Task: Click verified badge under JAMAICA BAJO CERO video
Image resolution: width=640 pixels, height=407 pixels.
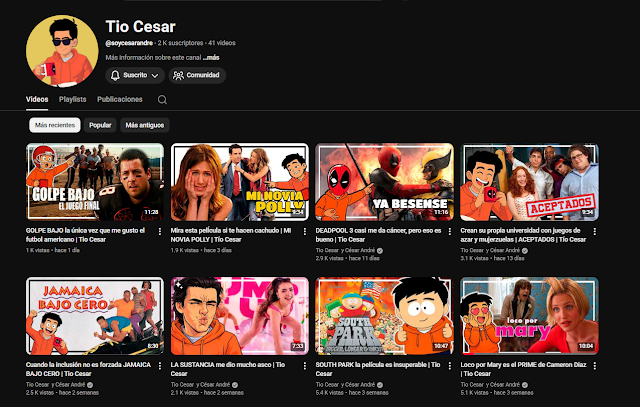Action: click(90, 385)
